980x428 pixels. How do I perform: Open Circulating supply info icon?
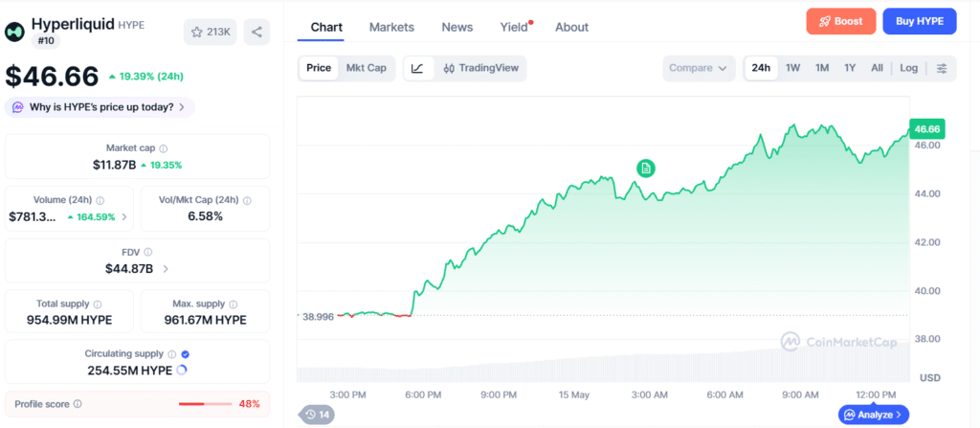[172, 354]
